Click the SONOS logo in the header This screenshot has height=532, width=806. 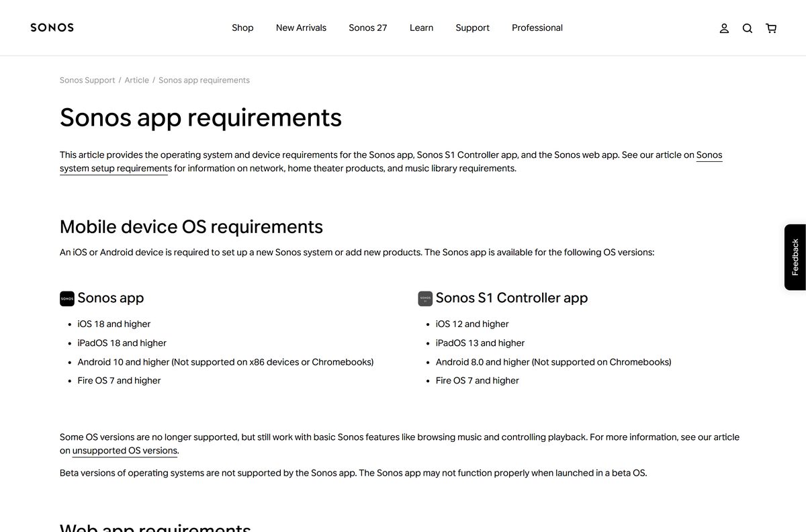[52, 28]
